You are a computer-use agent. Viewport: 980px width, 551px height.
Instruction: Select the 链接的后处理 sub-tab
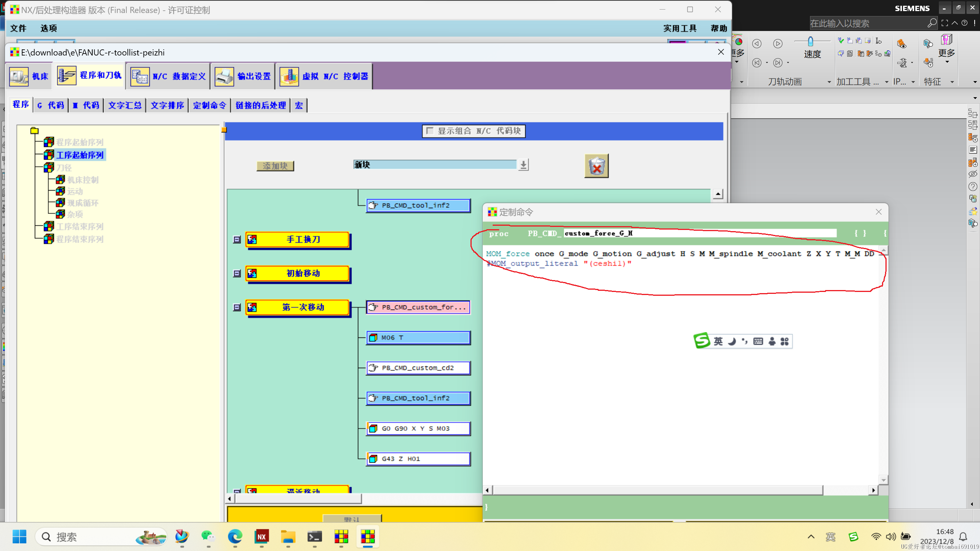pyautogui.click(x=261, y=105)
